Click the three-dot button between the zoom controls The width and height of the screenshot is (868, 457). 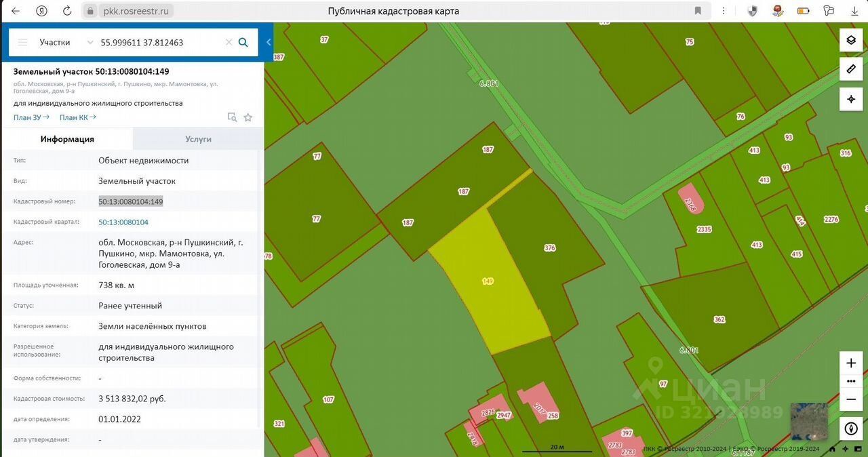[851, 381]
